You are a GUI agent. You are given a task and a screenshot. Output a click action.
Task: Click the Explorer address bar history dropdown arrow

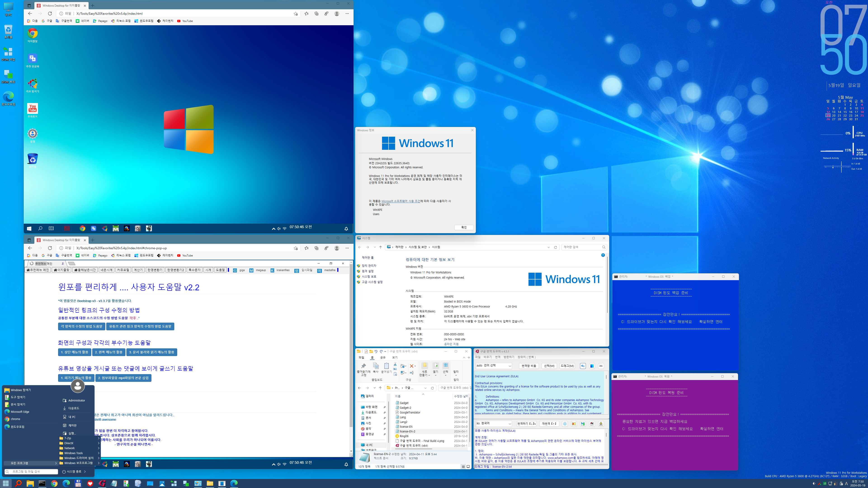pyautogui.click(x=425, y=388)
